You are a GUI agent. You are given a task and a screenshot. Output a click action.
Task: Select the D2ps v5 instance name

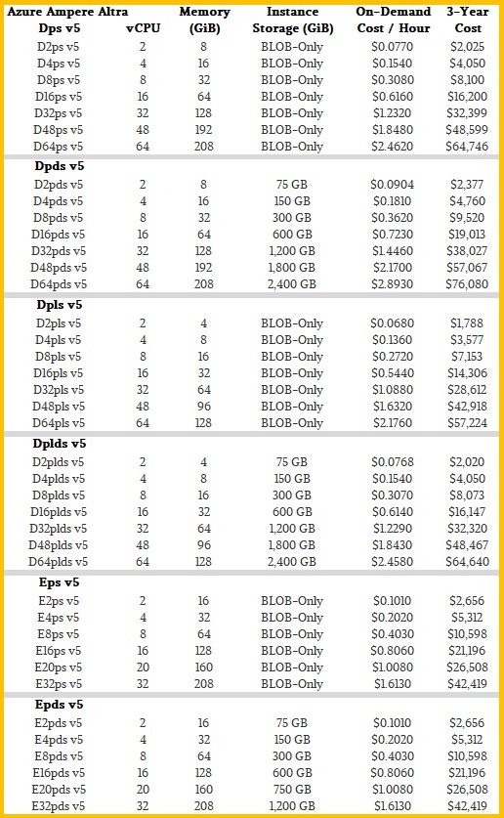point(59,47)
